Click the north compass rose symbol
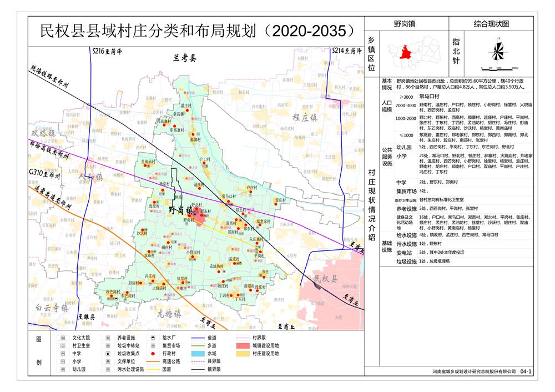 pyautogui.click(x=498, y=52)
